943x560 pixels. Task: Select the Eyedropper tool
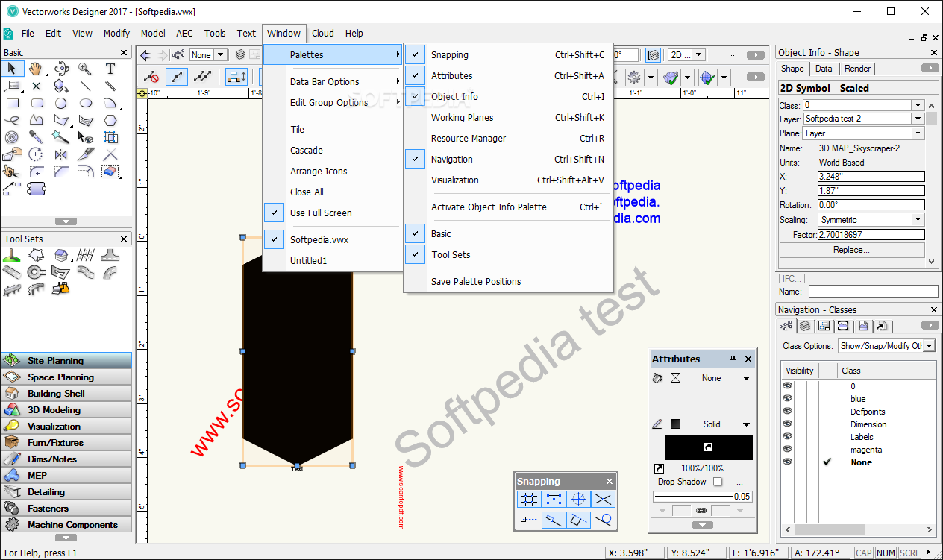pos(36,137)
